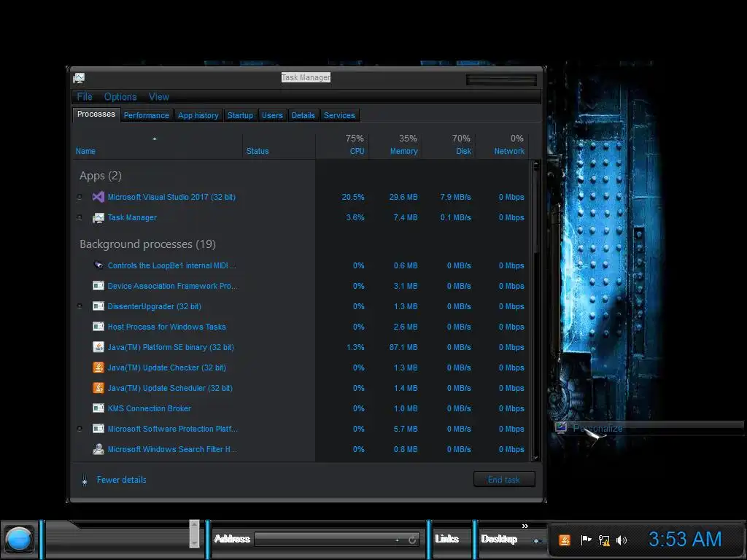747x560 pixels.
Task: Click the taskbar scroll handle left of Address
Action: tap(194, 534)
